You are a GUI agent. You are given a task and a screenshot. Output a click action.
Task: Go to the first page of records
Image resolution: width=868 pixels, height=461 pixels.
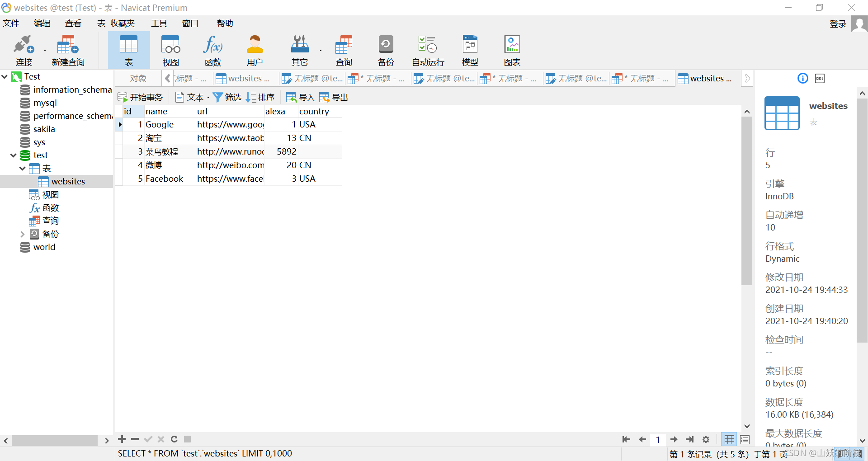pos(626,439)
